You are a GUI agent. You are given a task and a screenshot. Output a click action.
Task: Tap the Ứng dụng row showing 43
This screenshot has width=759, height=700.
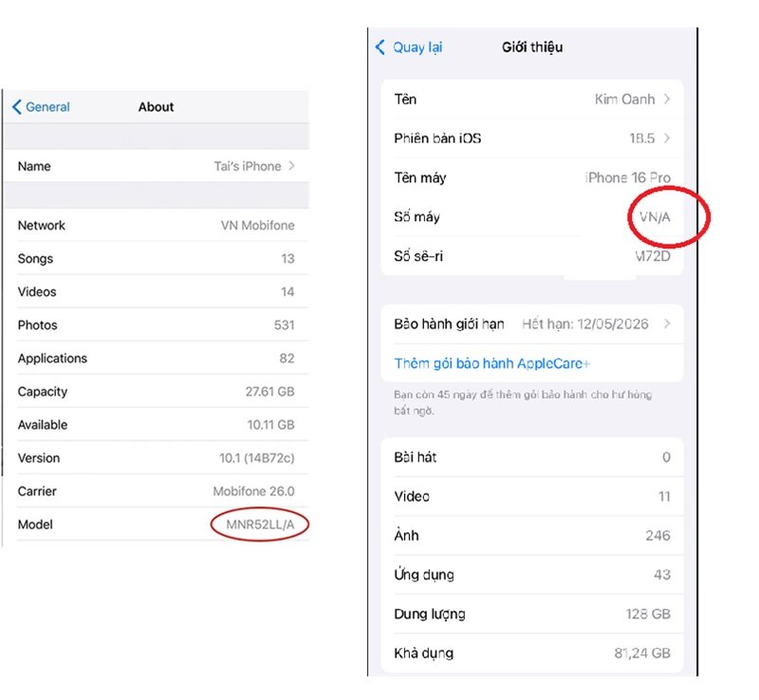click(532, 575)
